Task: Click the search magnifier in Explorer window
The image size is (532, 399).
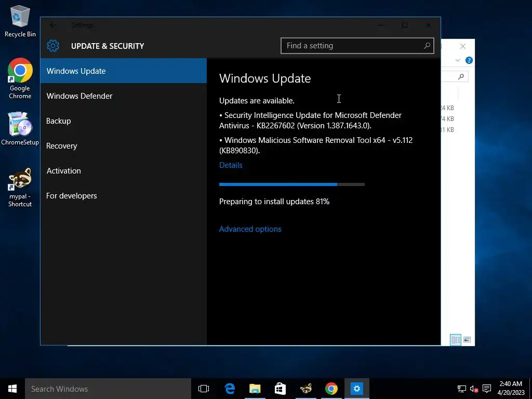Action: pyautogui.click(x=461, y=76)
